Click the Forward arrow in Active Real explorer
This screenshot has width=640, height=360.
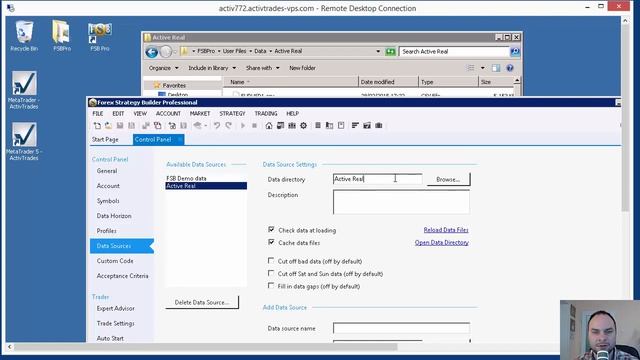[x=165, y=52]
